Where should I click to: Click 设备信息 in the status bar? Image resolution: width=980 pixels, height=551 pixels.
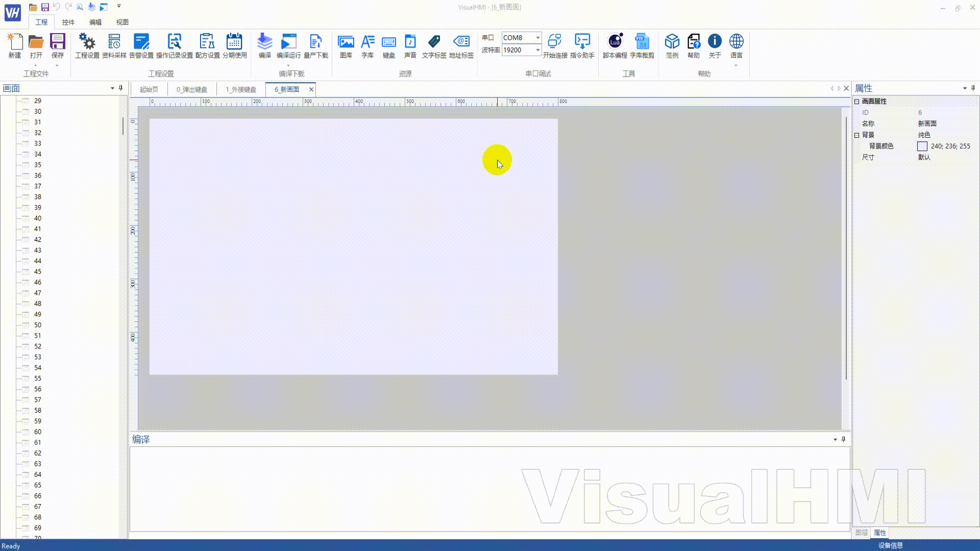tap(891, 545)
